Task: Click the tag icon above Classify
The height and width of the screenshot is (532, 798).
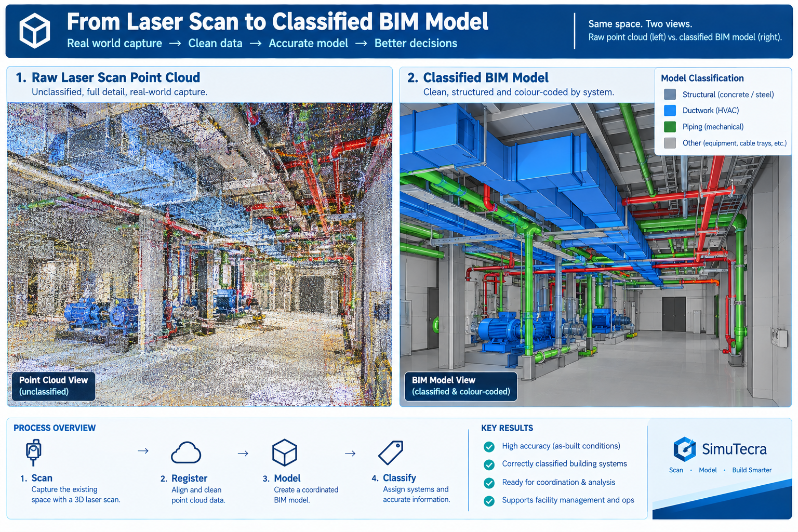Action: [391, 453]
